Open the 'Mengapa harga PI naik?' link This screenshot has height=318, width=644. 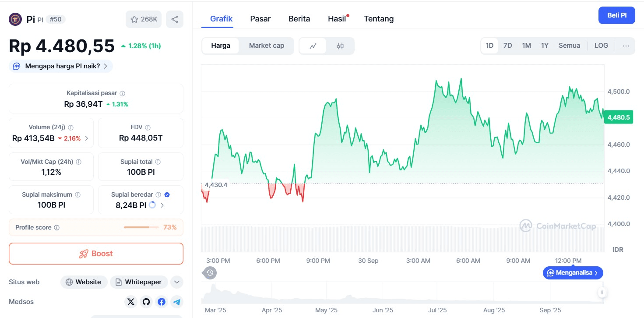coord(60,66)
